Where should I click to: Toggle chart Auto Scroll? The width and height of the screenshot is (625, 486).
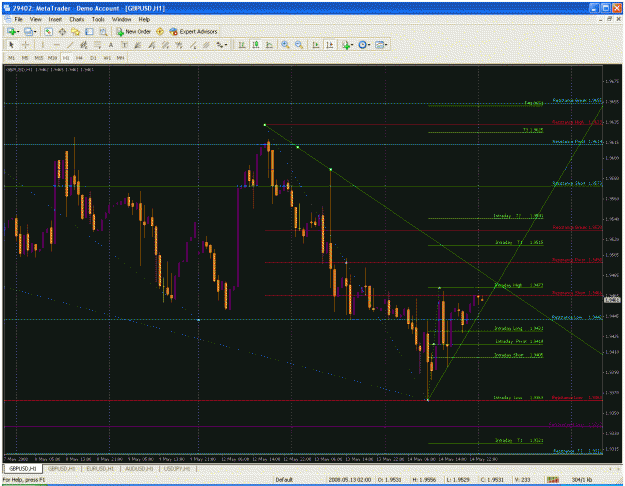[x=315, y=45]
